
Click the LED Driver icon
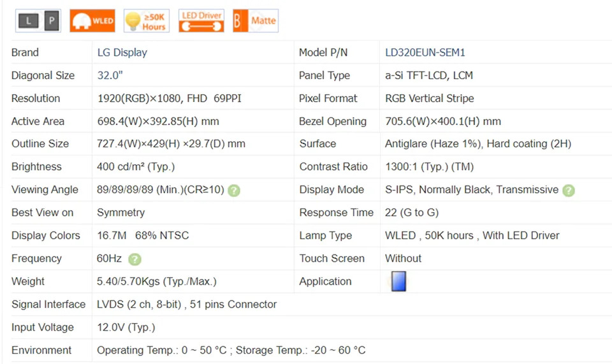201,20
